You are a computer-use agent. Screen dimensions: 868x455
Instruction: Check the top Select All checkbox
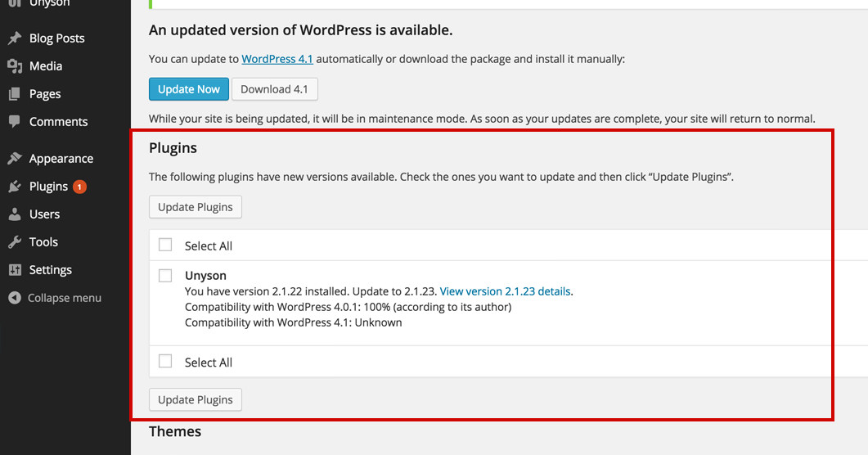(165, 245)
